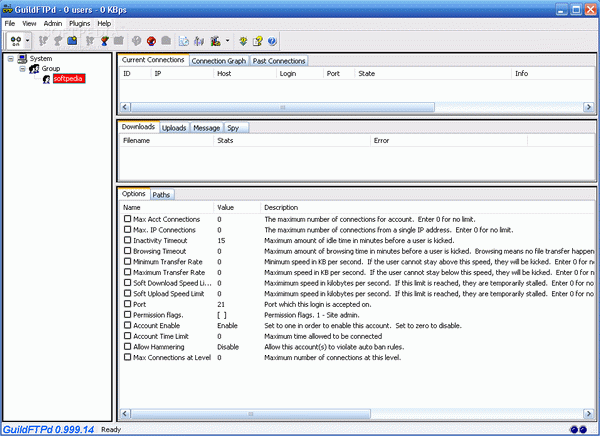Screen dimensions: 600x436
Task: Check the Port option checkbox
Action: point(127,304)
